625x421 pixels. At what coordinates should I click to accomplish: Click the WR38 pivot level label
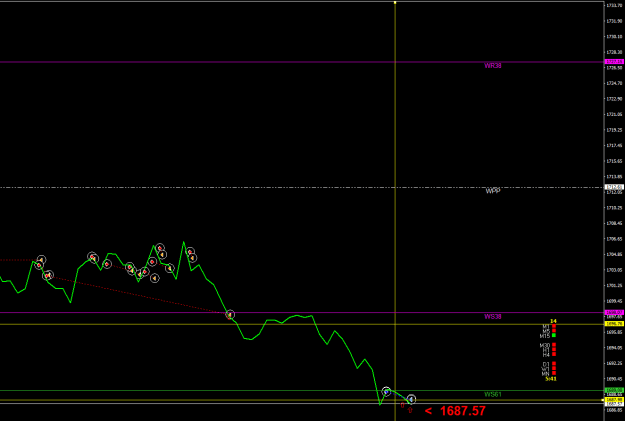click(493, 66)
